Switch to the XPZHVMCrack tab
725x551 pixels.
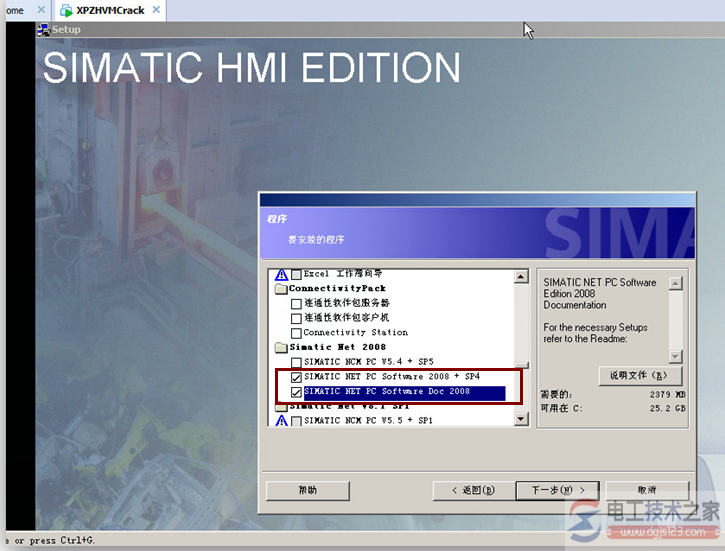click(x=110, y=10)
